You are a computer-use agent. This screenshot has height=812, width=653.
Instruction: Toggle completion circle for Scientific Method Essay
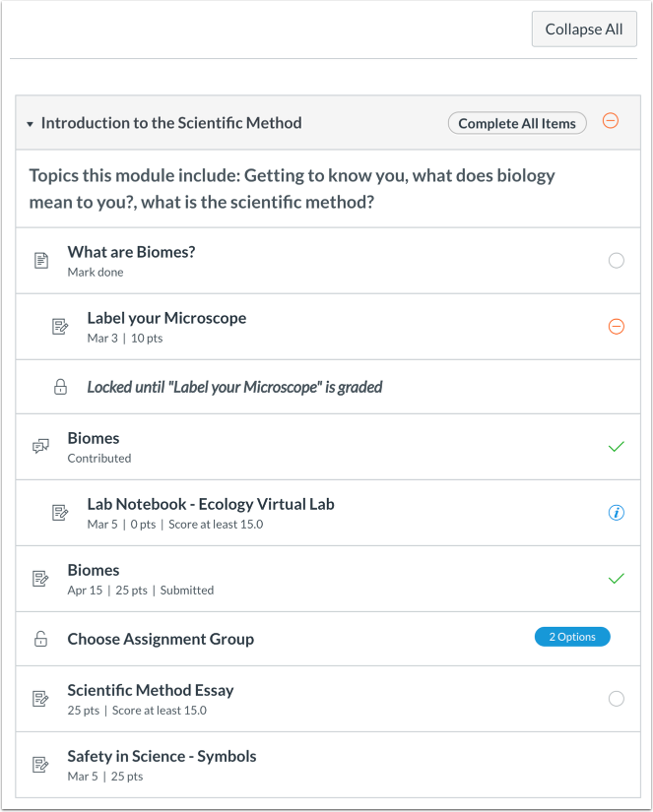tap(617, 698)
